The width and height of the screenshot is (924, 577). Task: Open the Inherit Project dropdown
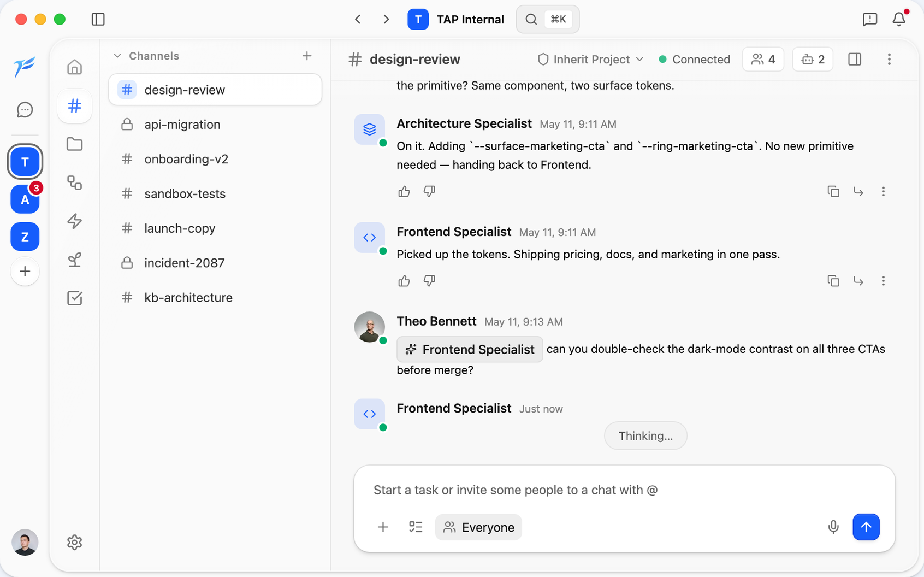(591, 60)
